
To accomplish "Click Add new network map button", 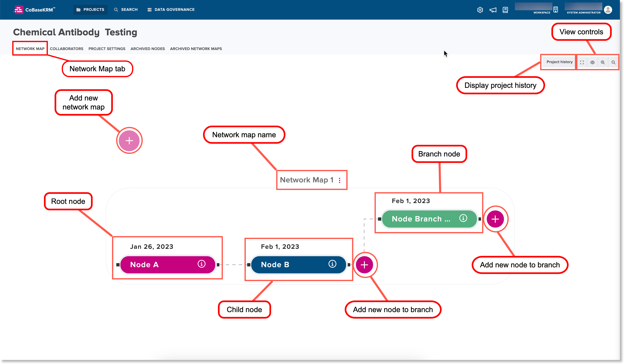I will [129, 140].
